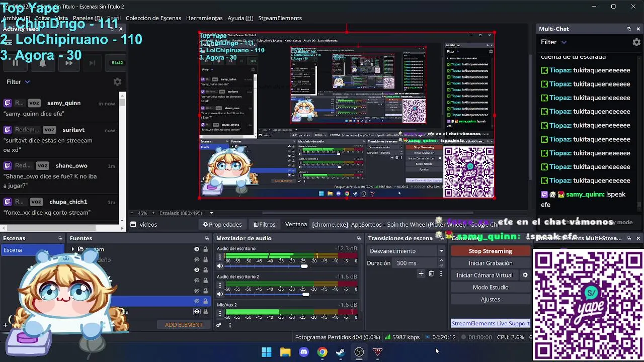The image size is (644, 362).
Task: Open virtual camera settings gear
Action: tap(525, 275)
